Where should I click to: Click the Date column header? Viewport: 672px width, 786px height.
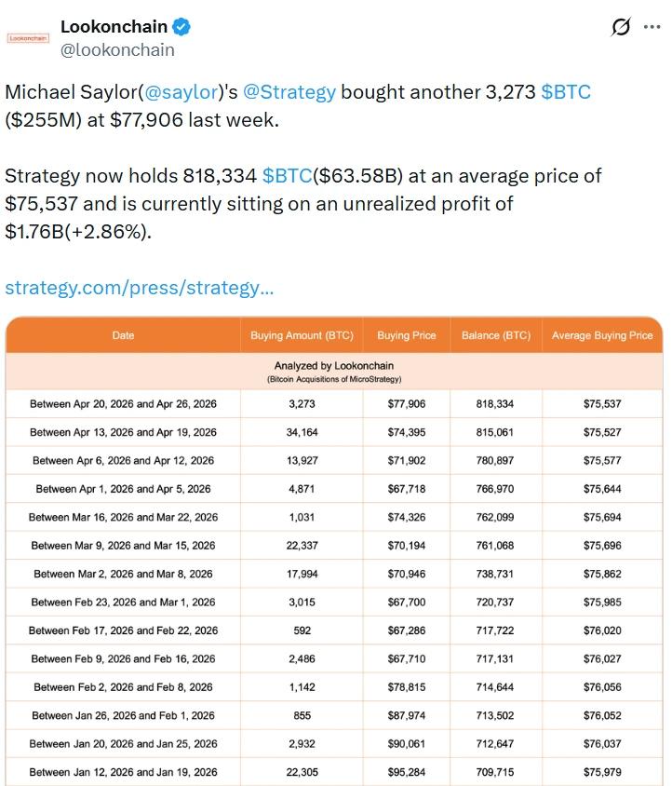coord(123,336)
